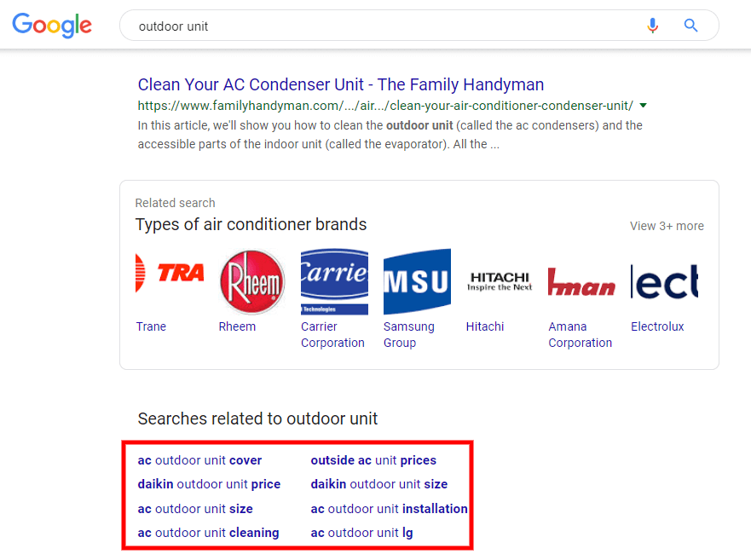Click the Electrolux logo thumbnail
The width and height of the screenshot is (751, 560).
[664, 281]
